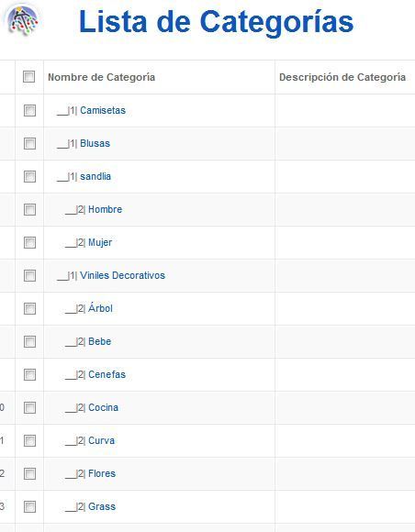Open the Camisetas category link
Screen dimensions: 415x532
tap(103, 110)
